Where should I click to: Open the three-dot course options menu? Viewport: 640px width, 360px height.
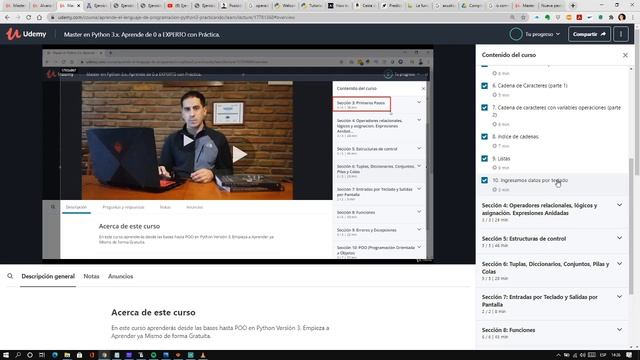(621, 34)
